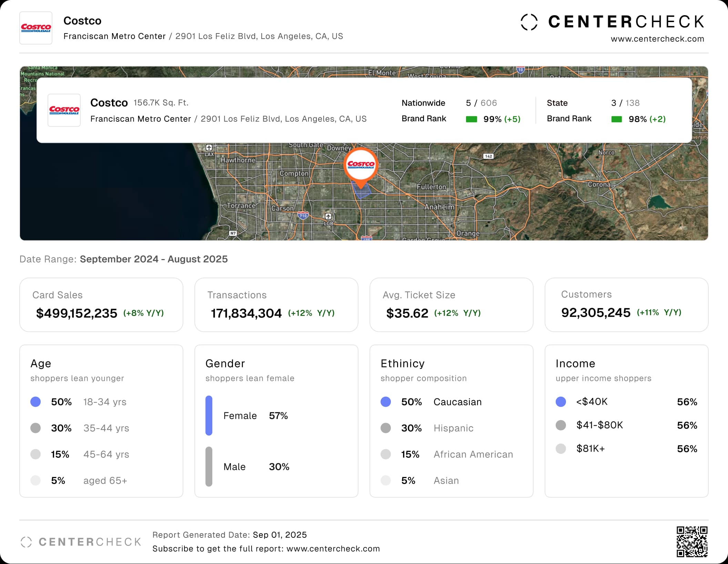This screenshot has height=564, width=728.
Task: Click Transactions value 171,834,304
Action: [246, 313]
